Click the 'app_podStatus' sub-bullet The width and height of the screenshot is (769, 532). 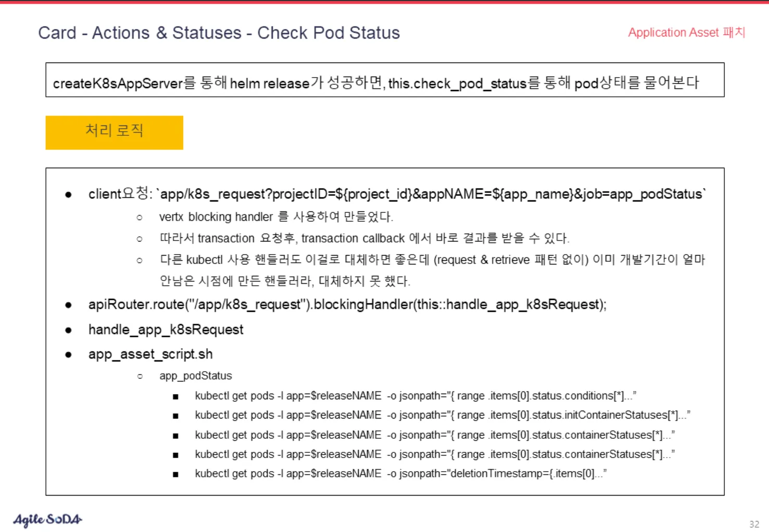(195, 376)
